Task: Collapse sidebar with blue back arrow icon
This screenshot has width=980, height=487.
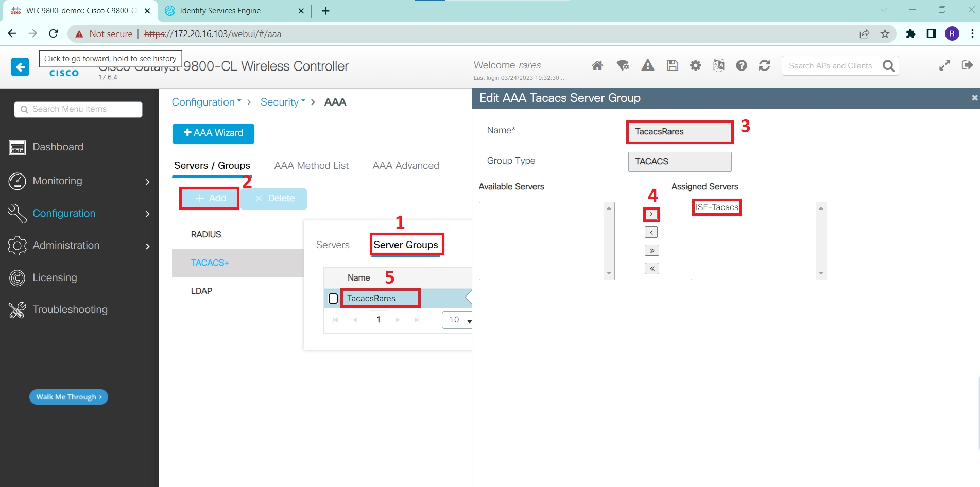Action: pos(20,67)
